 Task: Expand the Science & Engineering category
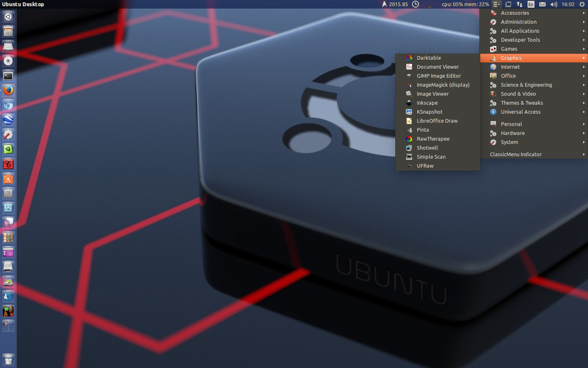coord(534,85)
